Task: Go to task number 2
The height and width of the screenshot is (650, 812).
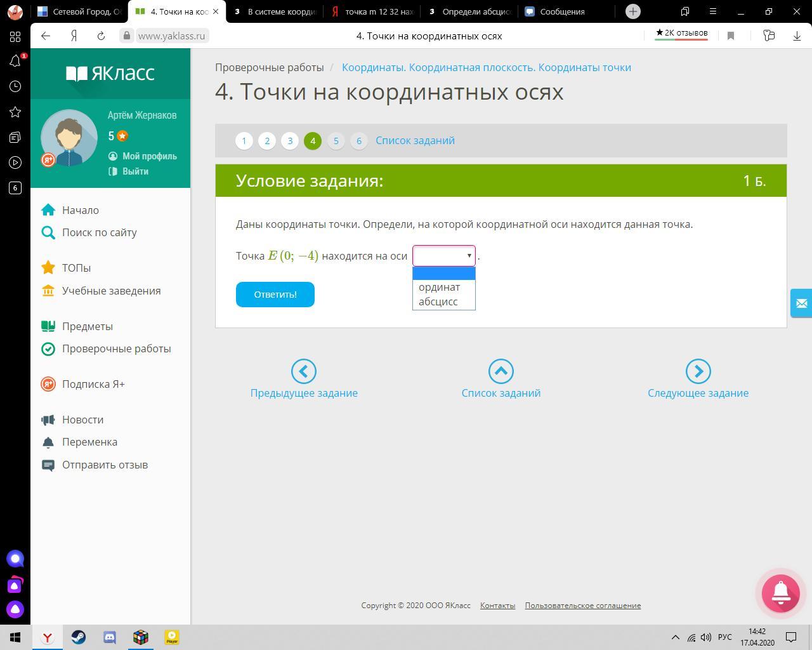Action: [x=267, y=141]
